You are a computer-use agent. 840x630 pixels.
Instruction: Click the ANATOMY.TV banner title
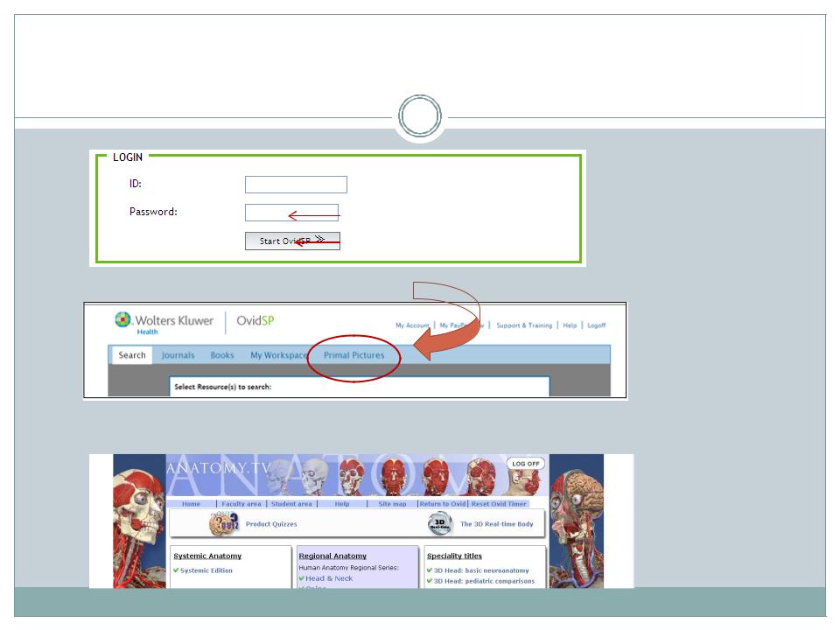tap(218, 468)
